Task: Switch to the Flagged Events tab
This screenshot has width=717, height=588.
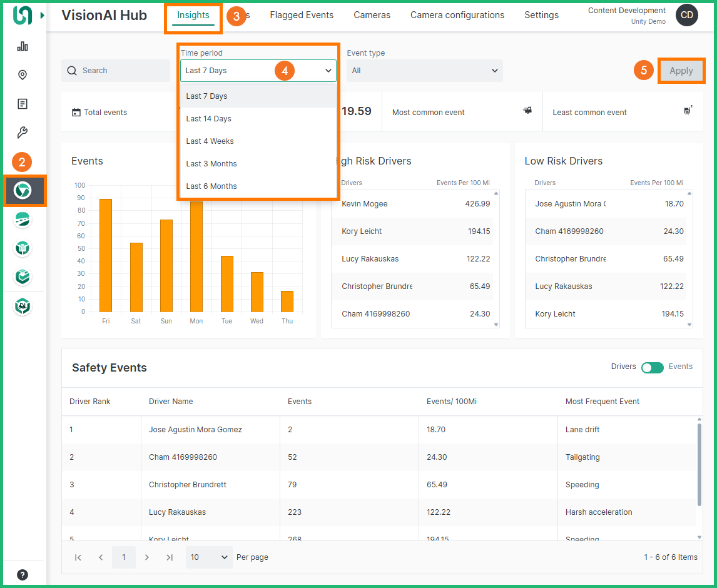Action: coord(302,15)
